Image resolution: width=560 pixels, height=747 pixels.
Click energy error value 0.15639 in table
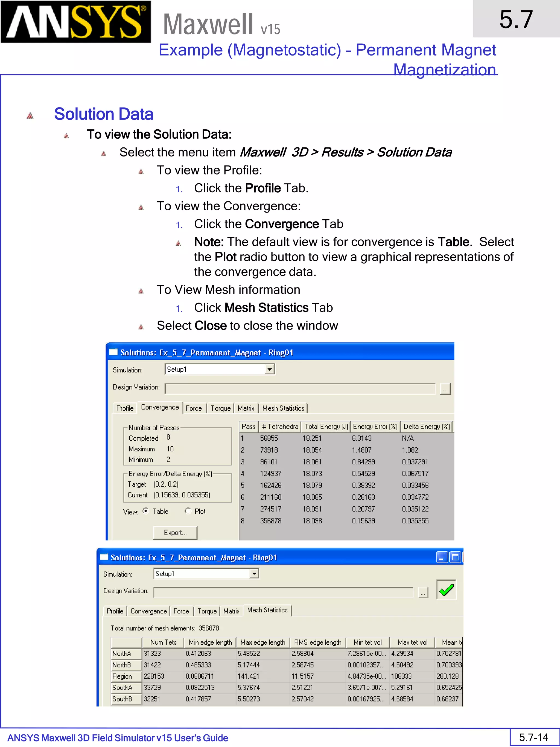(x=364, y=521)
